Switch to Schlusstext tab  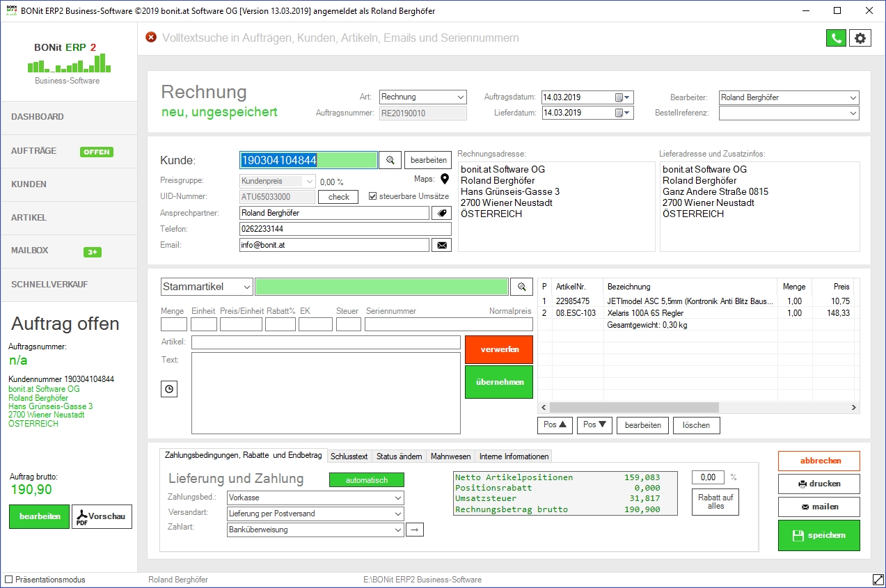pos(349,456)
